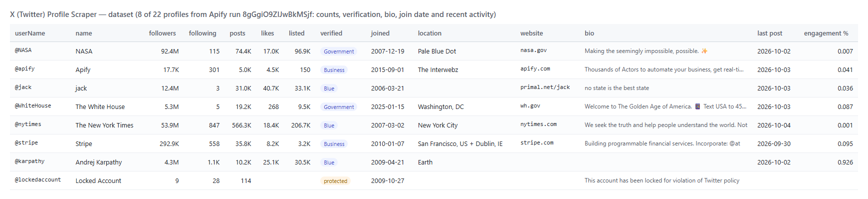Select the @stripe username cell
This screenshot has width=868, height=199.
point(26,143)
